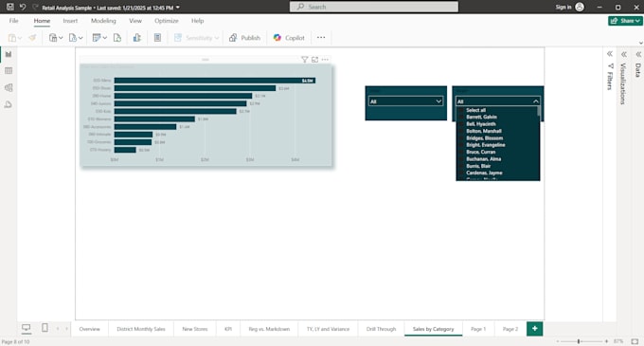644x346 pixels.
Task: Check the Bruce, Curran checkbox
Action: [461, 152]
